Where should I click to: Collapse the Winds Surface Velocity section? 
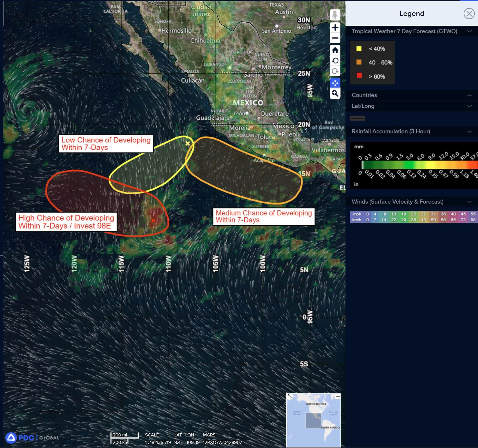point(469,202)
